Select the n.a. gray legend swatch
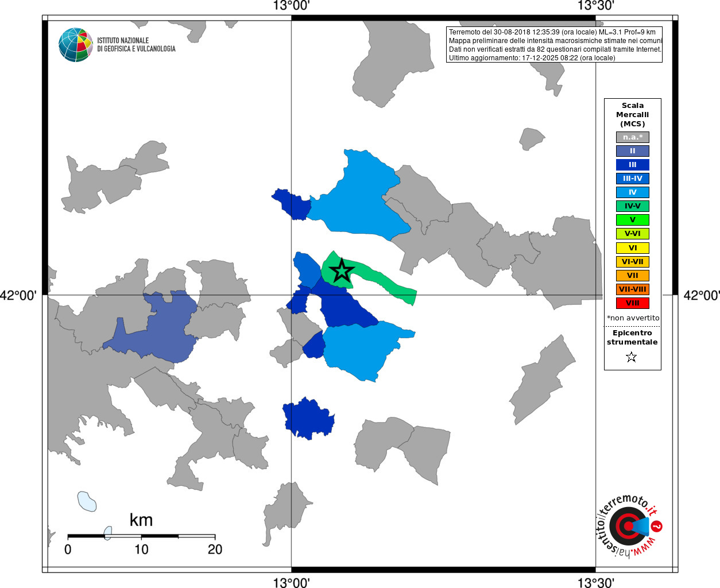The width and height of the screenshot is (720, 588). coord(633,137)
